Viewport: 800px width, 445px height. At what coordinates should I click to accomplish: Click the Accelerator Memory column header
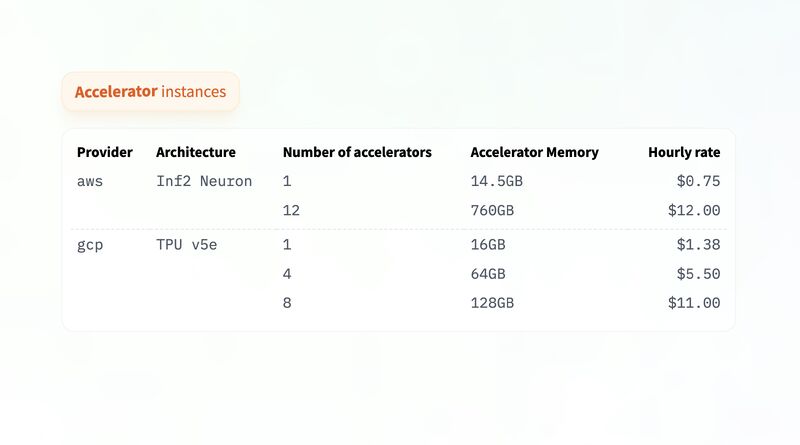(534, 152)
